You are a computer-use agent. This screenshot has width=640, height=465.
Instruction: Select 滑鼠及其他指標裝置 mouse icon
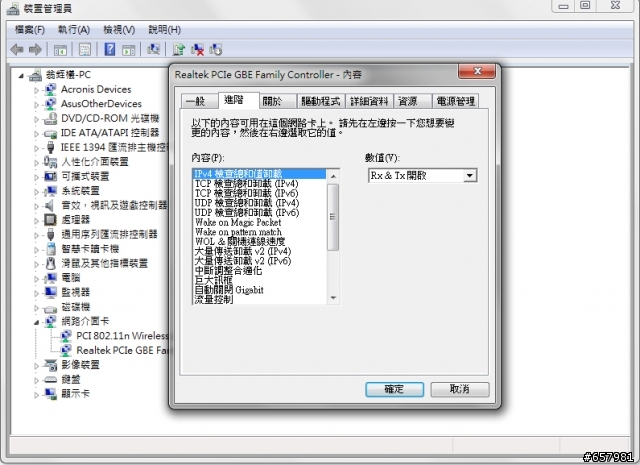pos(50,263)
